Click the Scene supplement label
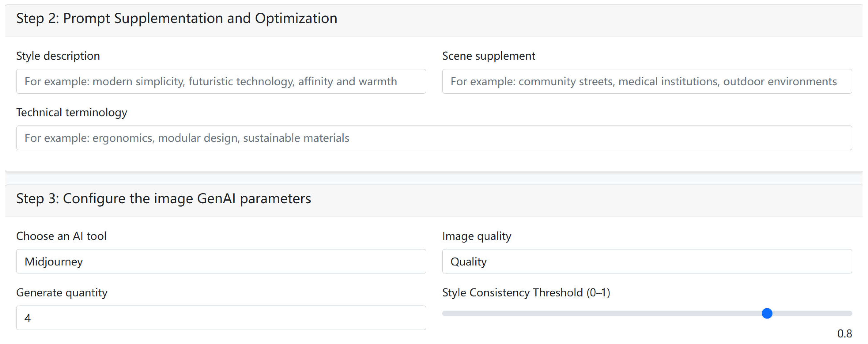Viewport: 868px width, 344px height. (489, 56)
